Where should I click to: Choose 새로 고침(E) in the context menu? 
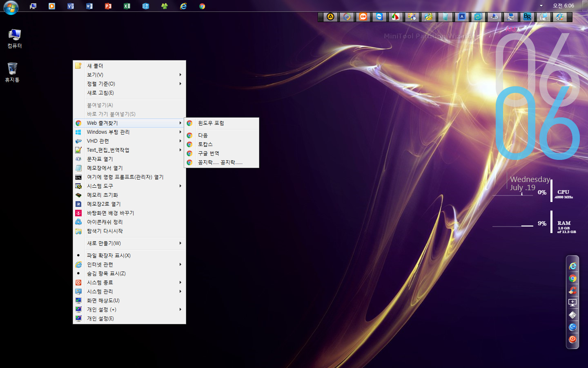129,93
